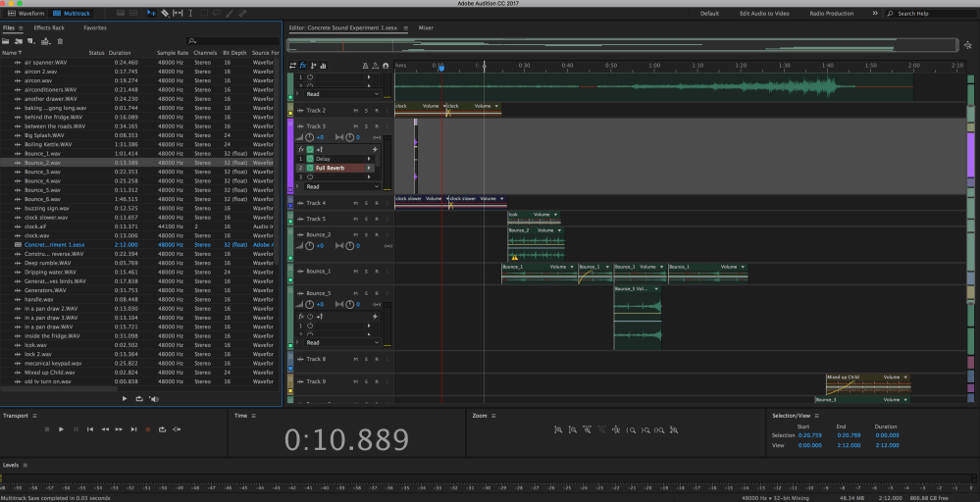Image resolution: width=980 pixels, height=502 pixels.
Task: Delete selected file with the trash icon
Action: (x=60, y=41)
